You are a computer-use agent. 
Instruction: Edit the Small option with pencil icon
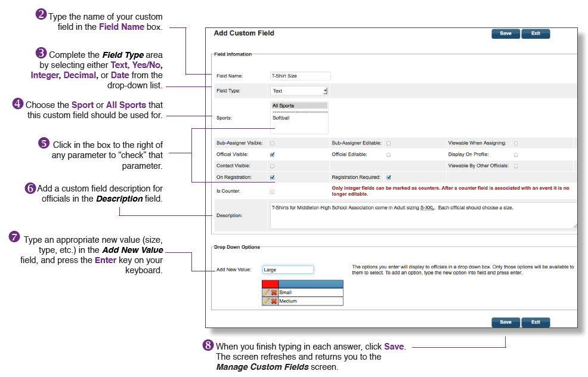[266, 293]
